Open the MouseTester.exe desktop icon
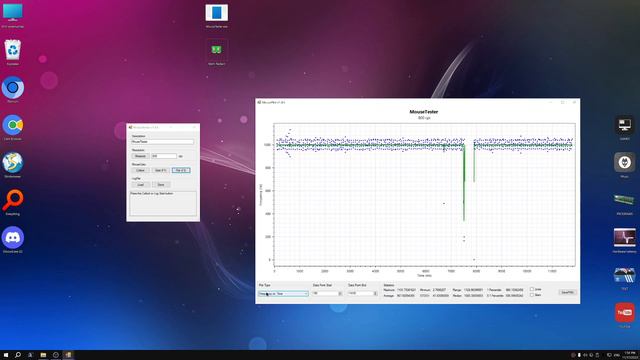This screenshot has width=640, height=360. [217, 13]
